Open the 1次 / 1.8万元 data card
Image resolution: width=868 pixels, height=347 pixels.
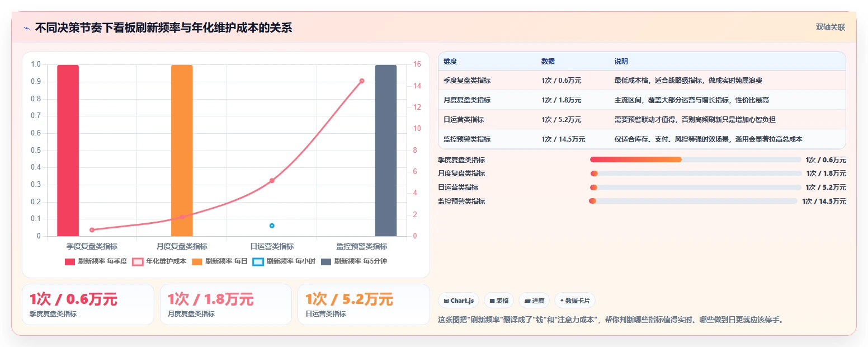pos(226,304)
